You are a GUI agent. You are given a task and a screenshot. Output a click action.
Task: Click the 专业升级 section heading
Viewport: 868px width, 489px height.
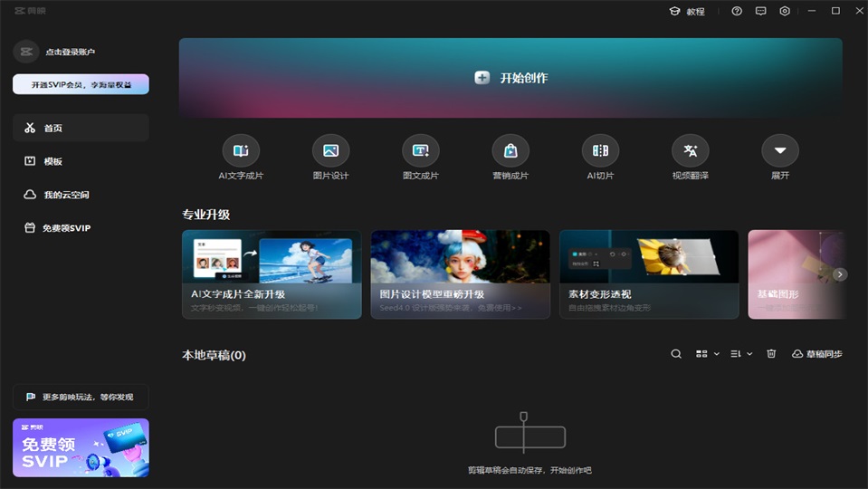(206, 215)
